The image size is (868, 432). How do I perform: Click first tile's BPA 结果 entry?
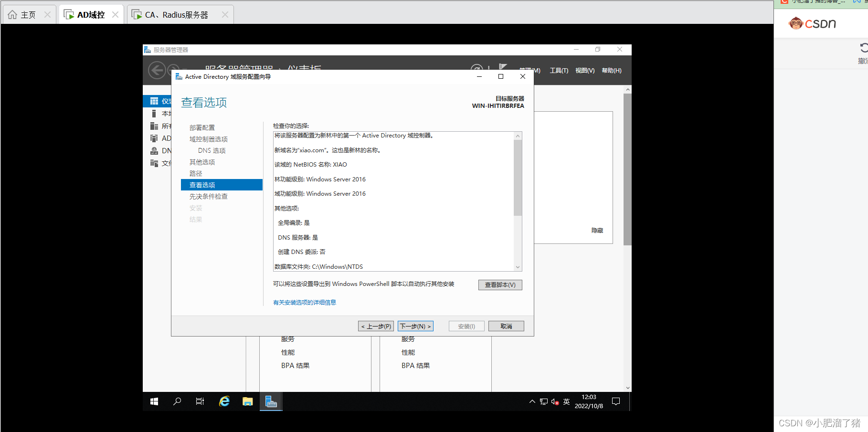(x=295, y=366)
